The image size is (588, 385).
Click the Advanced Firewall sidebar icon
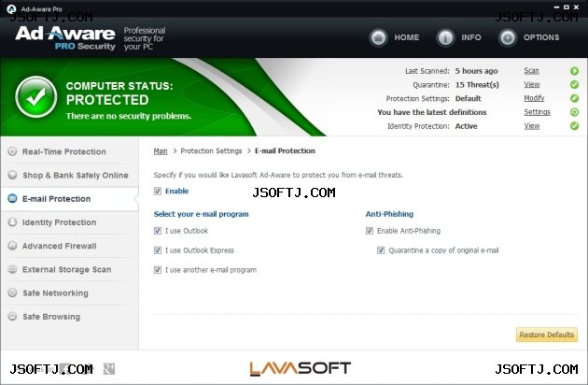click(12, 246)
